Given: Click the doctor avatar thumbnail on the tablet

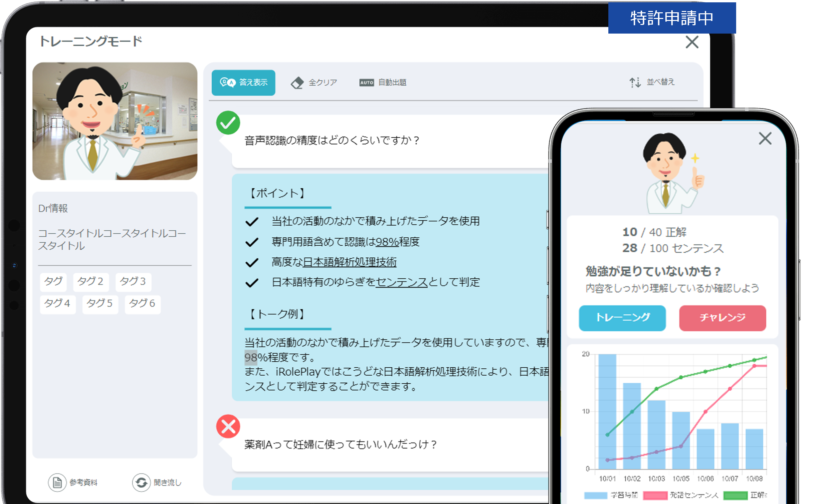Looking at the screenshot, I should [115, 122].
